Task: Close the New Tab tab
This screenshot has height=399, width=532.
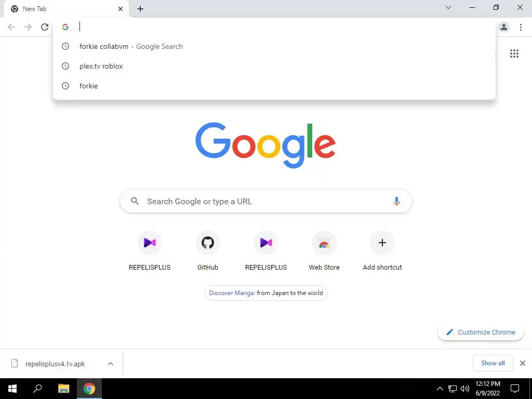Action: (x=121, y=9)
